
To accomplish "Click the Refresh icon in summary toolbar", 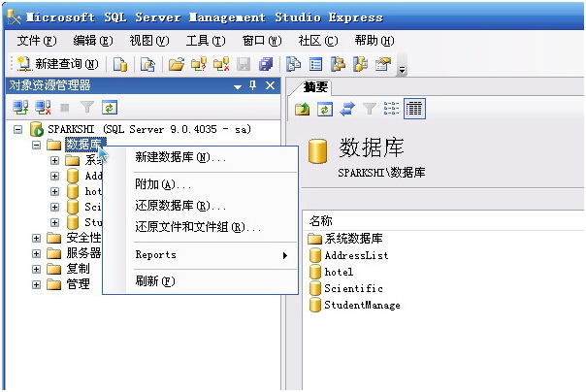I will coord(325,109).
